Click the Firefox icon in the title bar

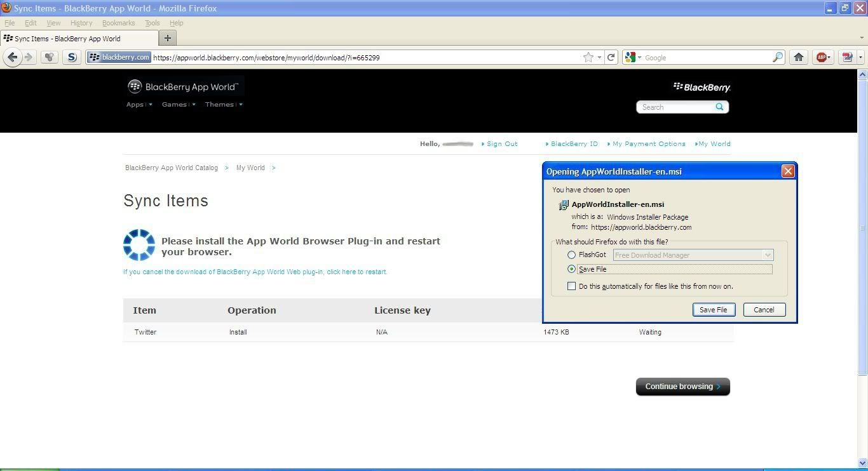[x=6, y=8]
